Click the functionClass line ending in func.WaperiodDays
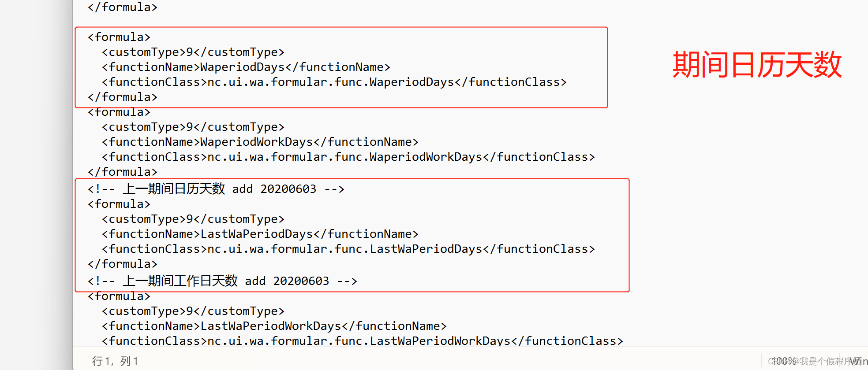This screenshot has width=868, height=370. (x=334, y=82)
